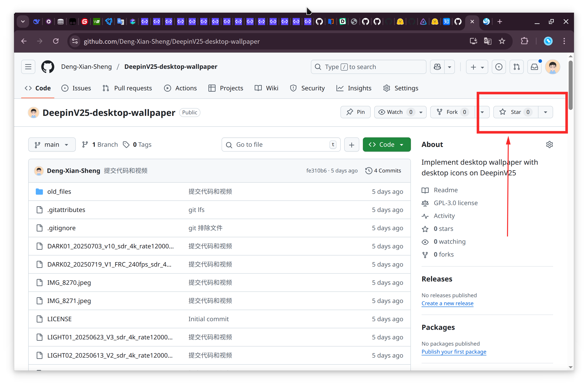The image size is (588, 386).
Task: Click Create a new release link
Action: pyautogui.click(x=447, y=303)
